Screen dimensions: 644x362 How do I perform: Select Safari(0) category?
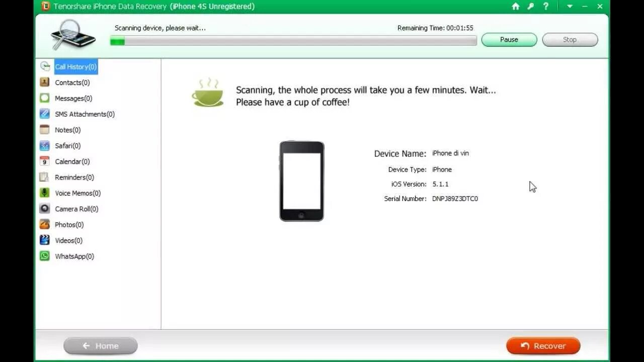click(x=68, y=146)
